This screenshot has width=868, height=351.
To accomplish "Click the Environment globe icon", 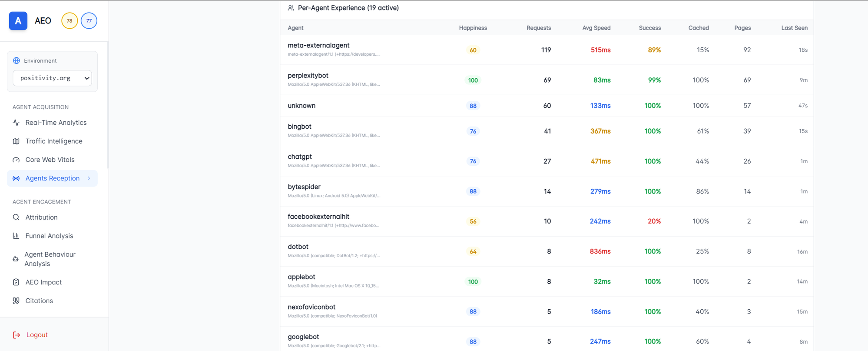I will 17,60.
